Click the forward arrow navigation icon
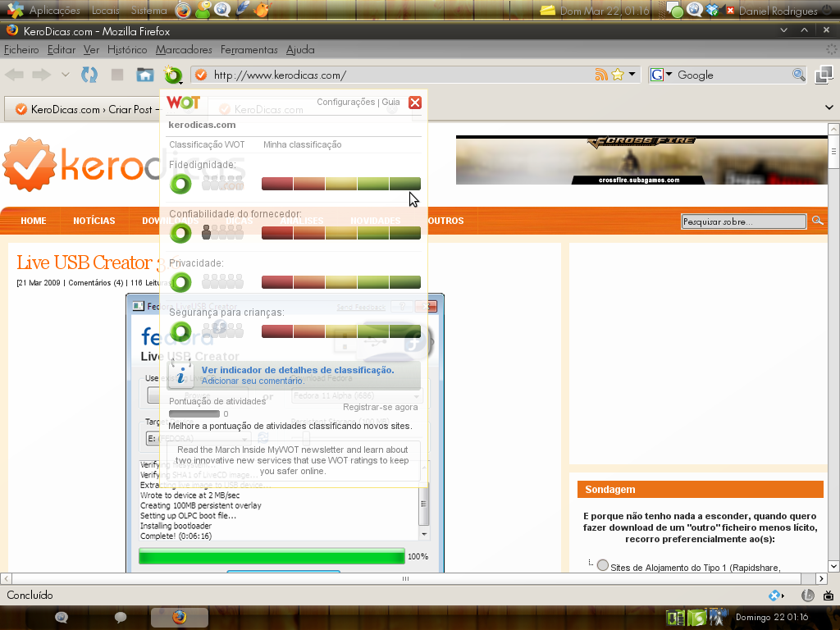Screen dimensions: 840x630 [41, 75]
